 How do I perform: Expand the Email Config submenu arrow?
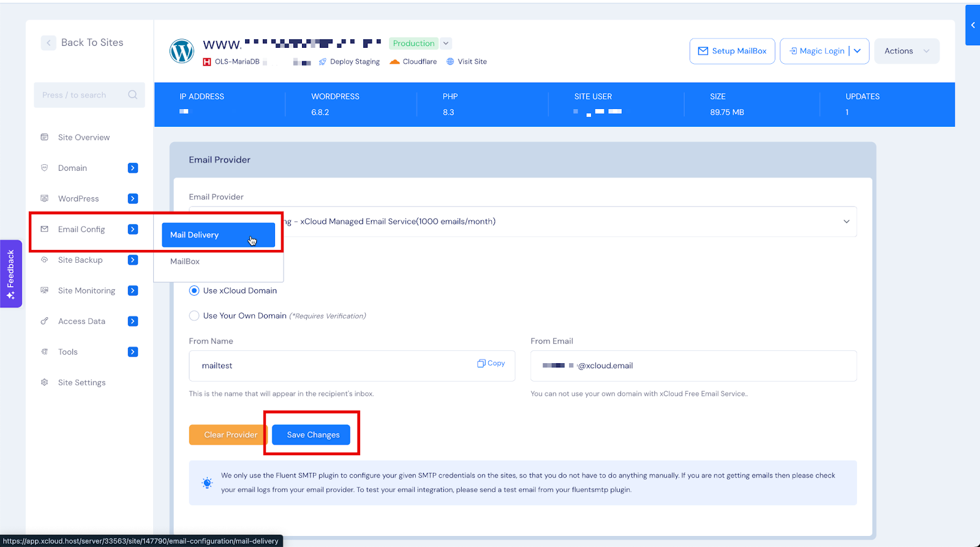tap(133, 229)
